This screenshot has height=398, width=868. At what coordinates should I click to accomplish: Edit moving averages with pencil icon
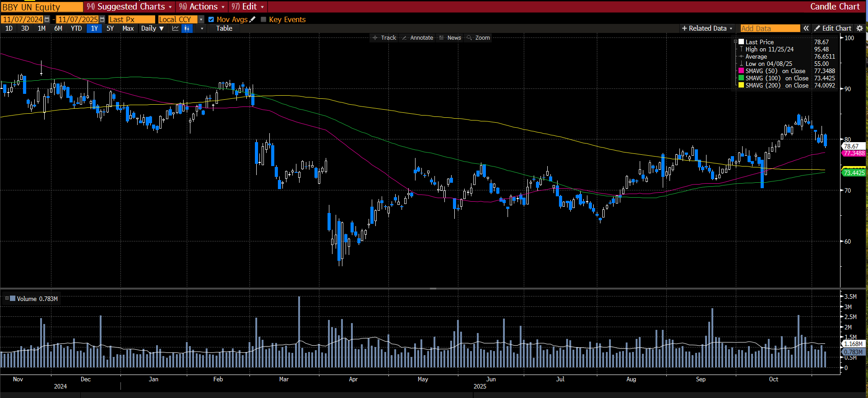click(253, 19)
